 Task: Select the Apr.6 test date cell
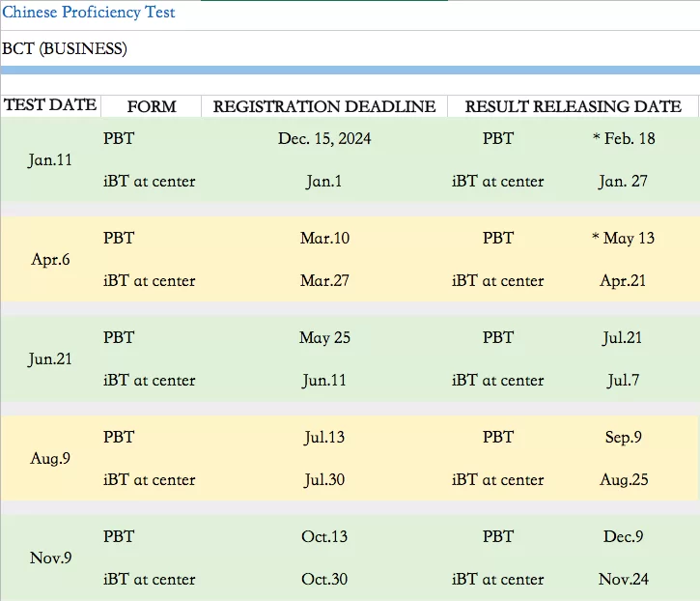click(x=50, y=259)
